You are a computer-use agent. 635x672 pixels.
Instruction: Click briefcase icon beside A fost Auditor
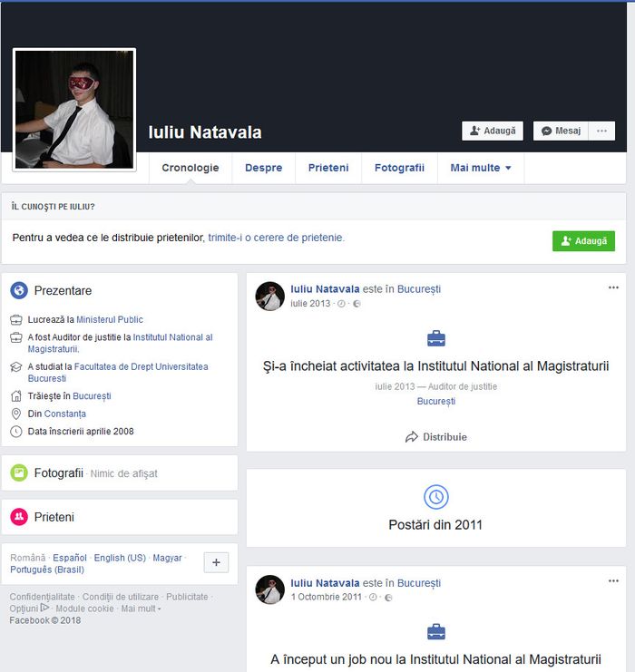[15, 337]
